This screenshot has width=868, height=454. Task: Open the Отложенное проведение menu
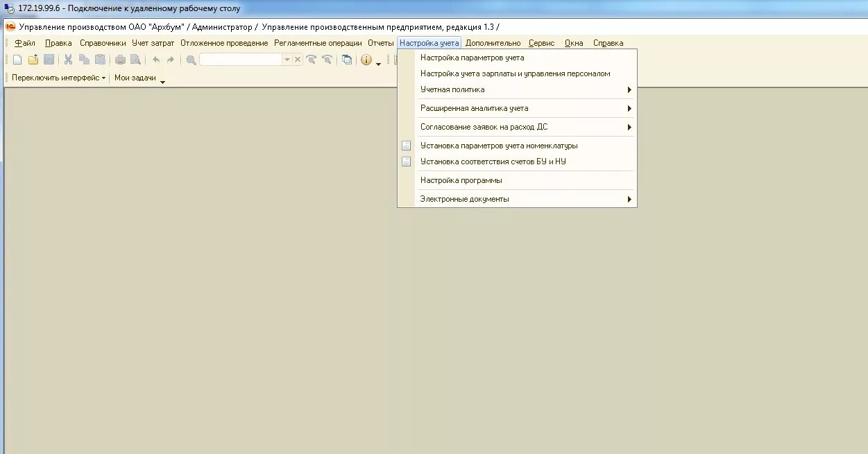(224, 43)
